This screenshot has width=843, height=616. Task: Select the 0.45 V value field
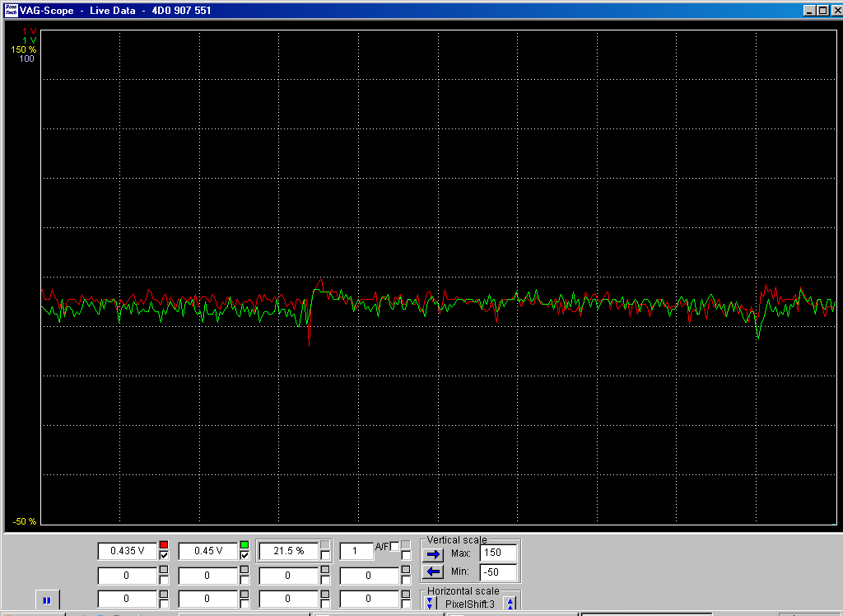click(207, 551)
